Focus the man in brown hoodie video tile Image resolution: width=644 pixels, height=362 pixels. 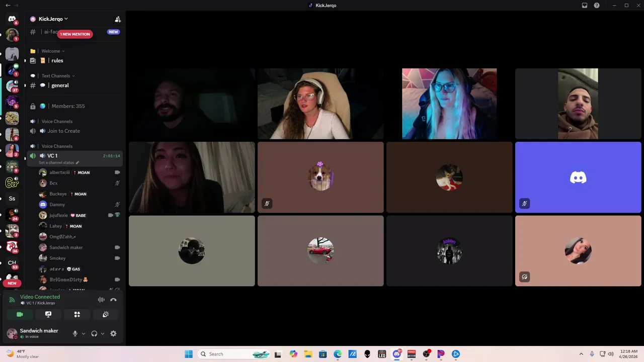tap(578, 104)
